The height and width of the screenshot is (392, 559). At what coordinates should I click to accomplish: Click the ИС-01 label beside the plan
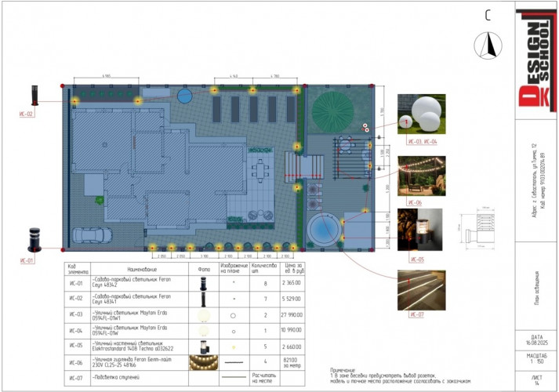27,260
